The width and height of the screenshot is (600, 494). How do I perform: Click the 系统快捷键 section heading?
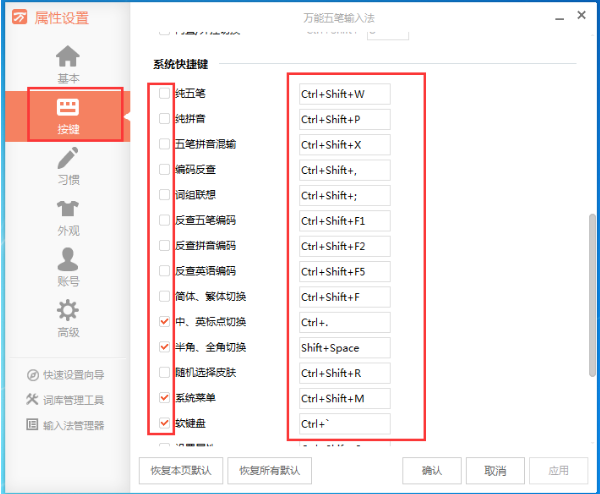coord(181,64)
